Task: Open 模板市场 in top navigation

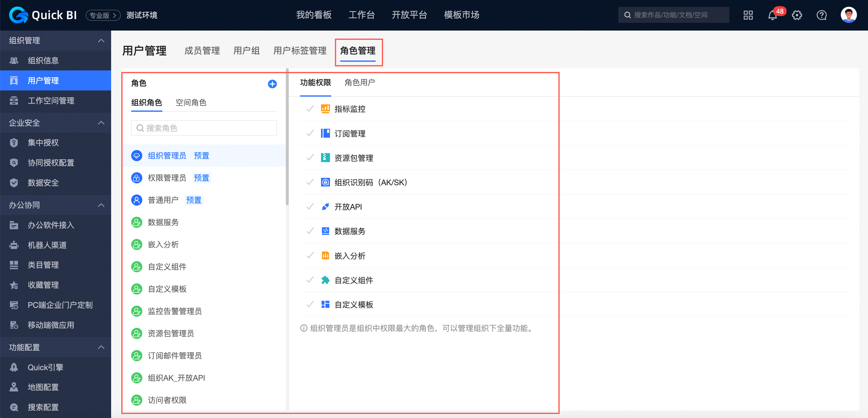Action: coord(462,15)
